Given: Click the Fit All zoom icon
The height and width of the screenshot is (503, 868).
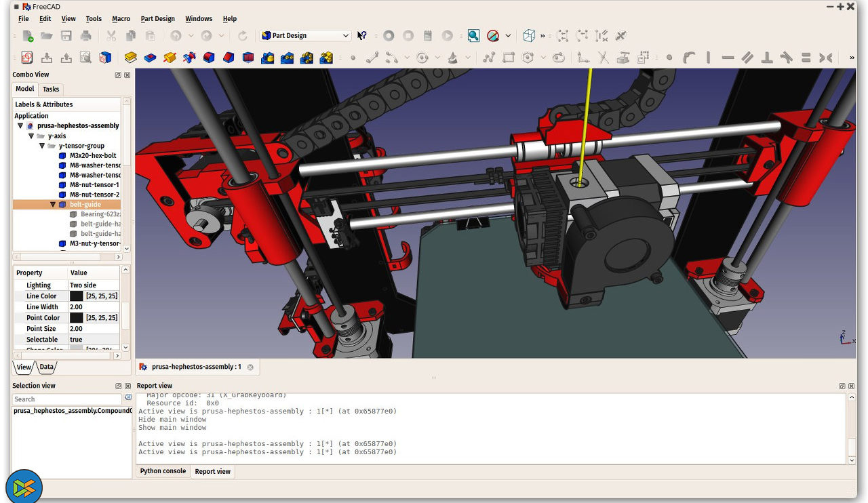Looking at the screenshot, I should tap(473, 36).
